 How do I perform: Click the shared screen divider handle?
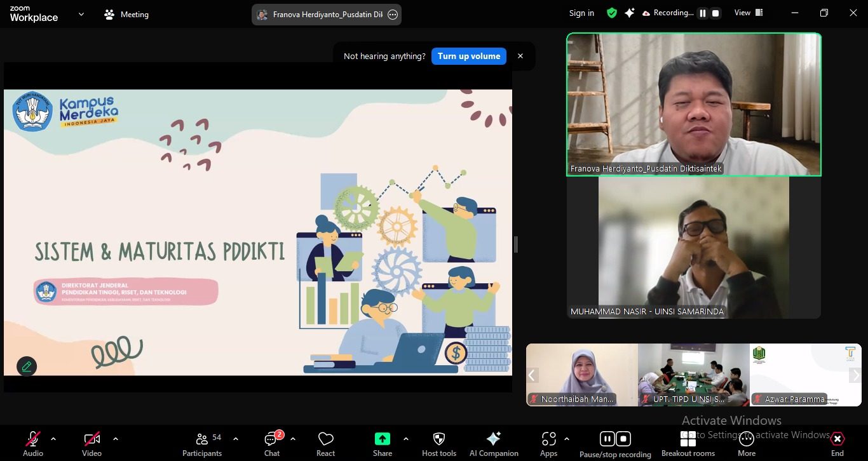tap(516, 244)
